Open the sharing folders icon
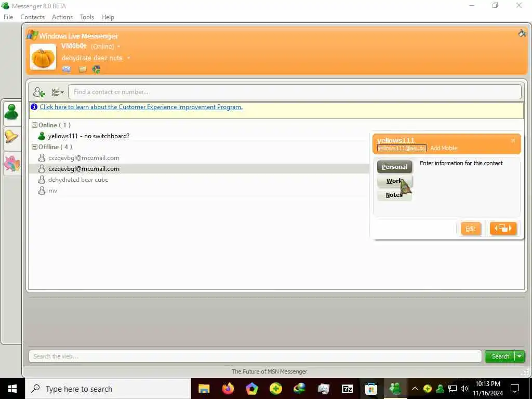The width and height of the screenshot is (532, 399). pyautogui.click(x=83, y=70)
